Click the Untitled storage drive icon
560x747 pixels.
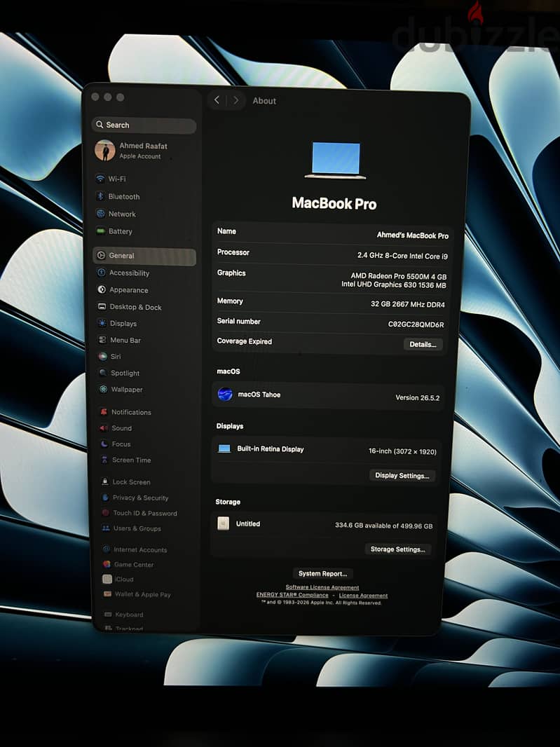[223, 523]
